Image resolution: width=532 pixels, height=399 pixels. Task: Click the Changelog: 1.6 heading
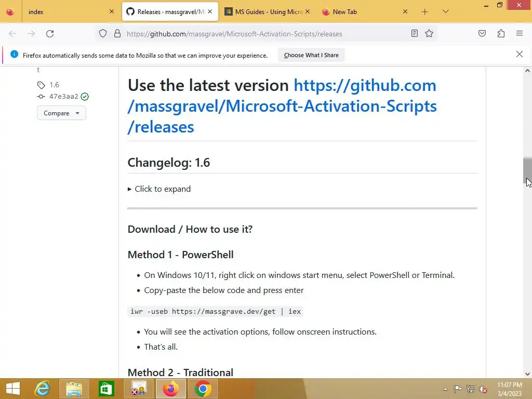(x=169, y=163)
